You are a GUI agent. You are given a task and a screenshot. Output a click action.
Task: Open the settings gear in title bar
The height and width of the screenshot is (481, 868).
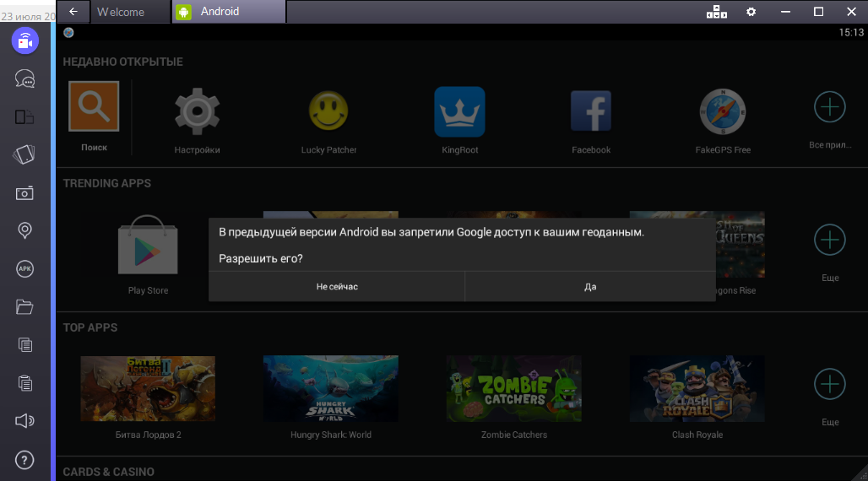coord(751,12)
